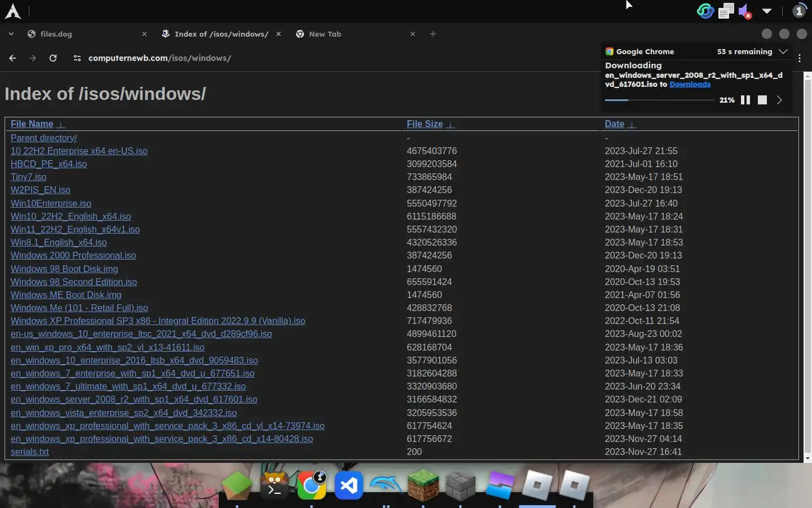
Task: Open the Downloads folder link in the notification
Action: tap(690, 84)
